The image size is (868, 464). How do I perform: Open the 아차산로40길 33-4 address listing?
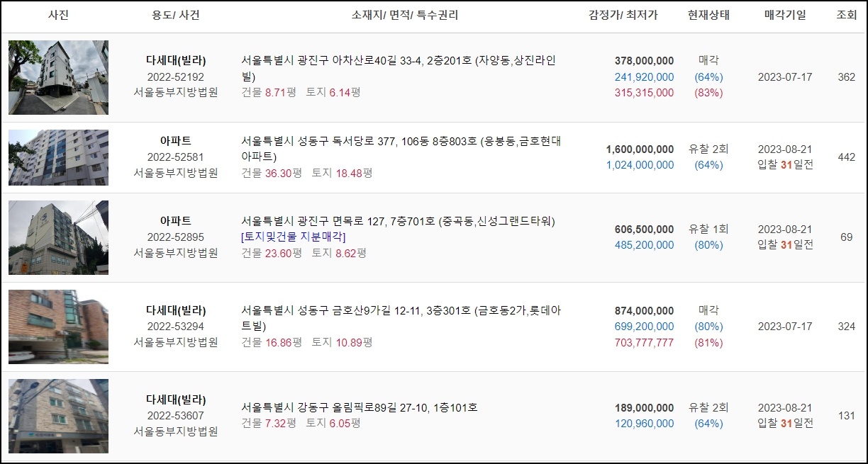(x=399, y=68)
